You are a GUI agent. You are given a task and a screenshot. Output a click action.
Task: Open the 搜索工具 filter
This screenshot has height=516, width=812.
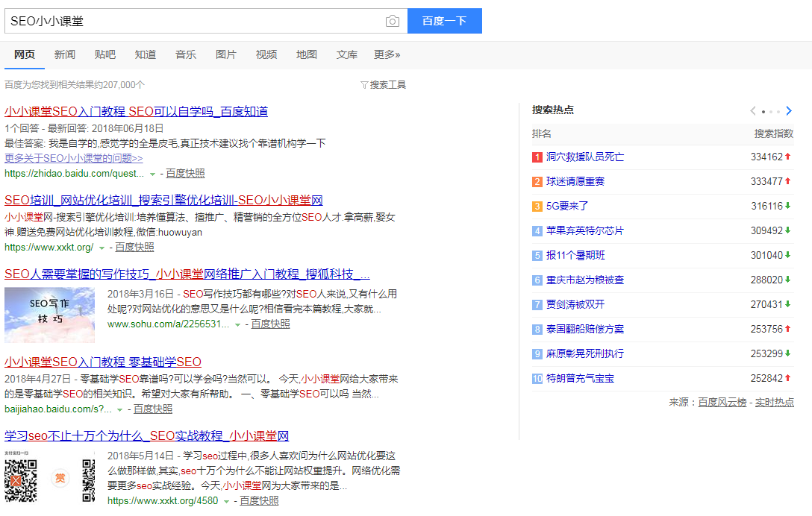coord(383,85)
